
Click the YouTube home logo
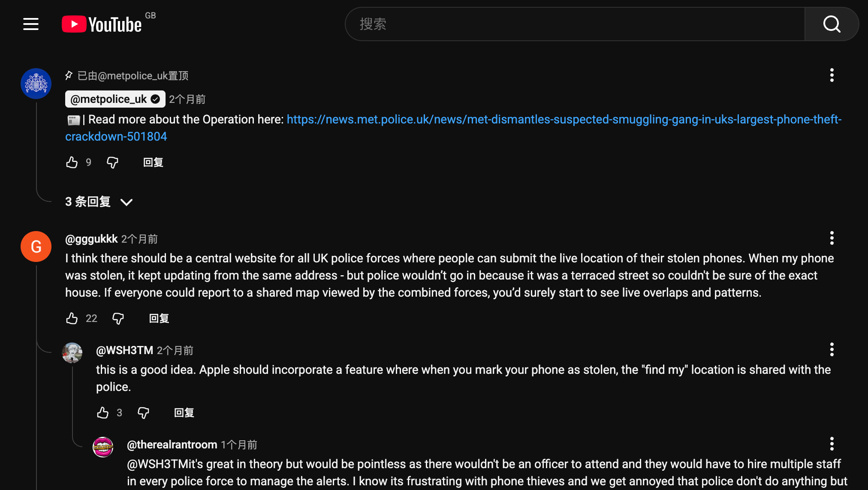point(102,24)
